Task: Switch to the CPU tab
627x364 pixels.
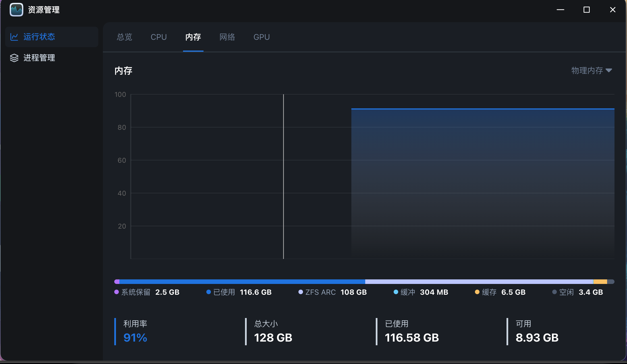Action: click(159, 37)
